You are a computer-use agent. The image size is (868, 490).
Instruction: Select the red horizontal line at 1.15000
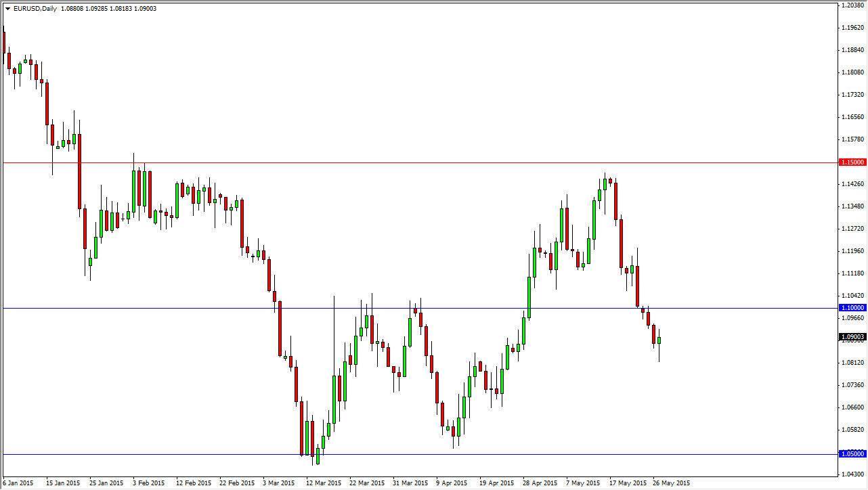pyautogui.click(x=419, y=162)
